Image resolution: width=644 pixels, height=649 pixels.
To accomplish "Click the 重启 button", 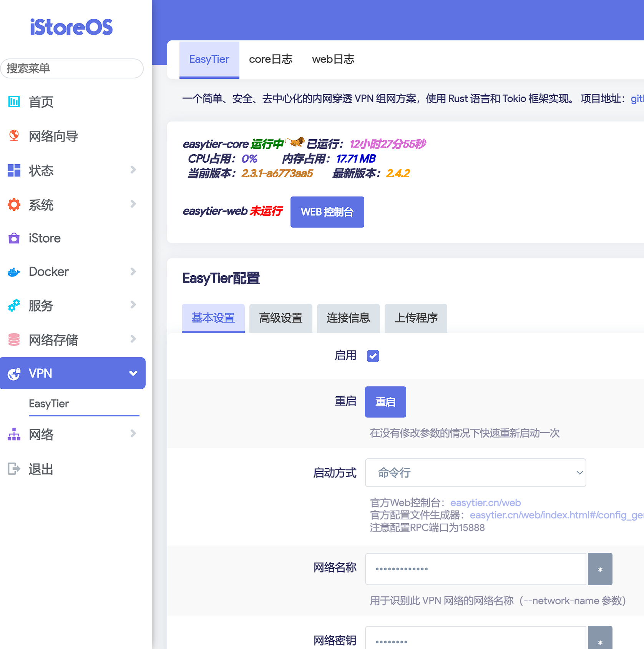I will 385,402.
